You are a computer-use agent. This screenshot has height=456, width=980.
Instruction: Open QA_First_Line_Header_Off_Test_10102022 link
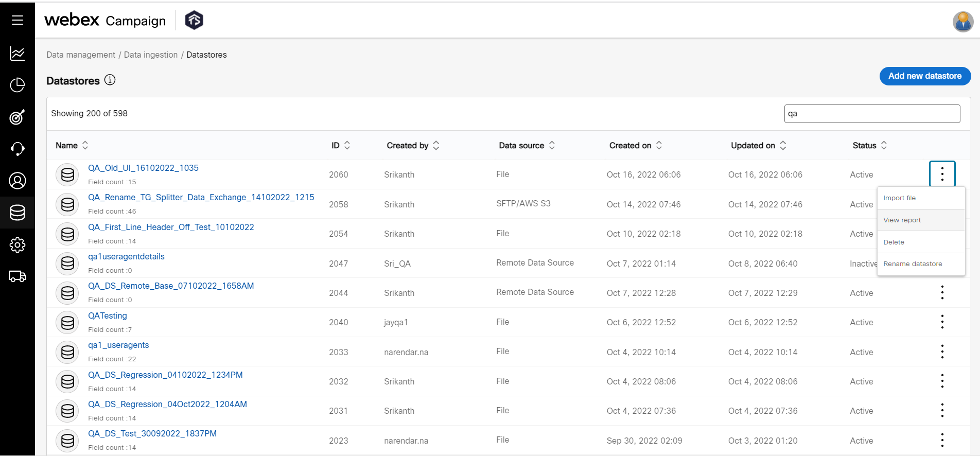coord(171,227)
